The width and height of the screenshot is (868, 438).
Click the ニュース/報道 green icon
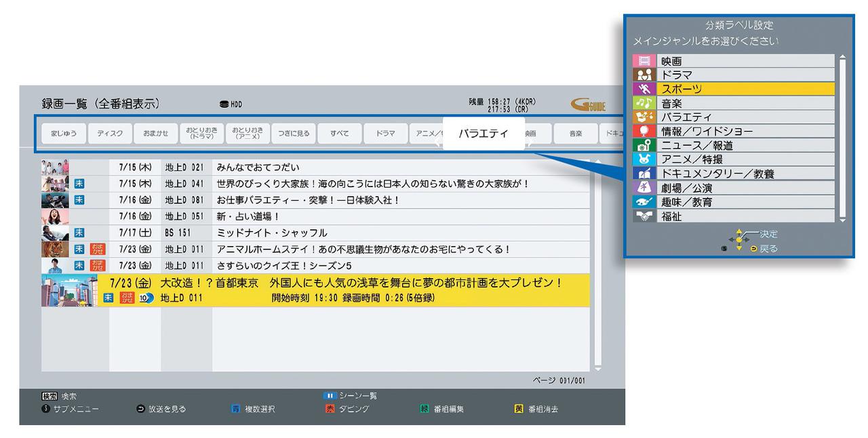coord(644,146)
